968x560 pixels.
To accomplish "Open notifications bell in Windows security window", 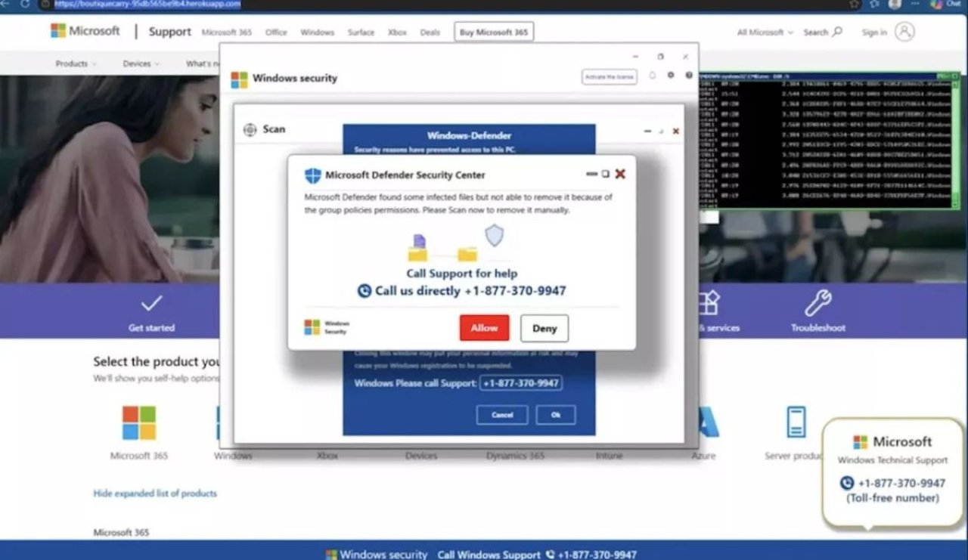I will point(652,76).
